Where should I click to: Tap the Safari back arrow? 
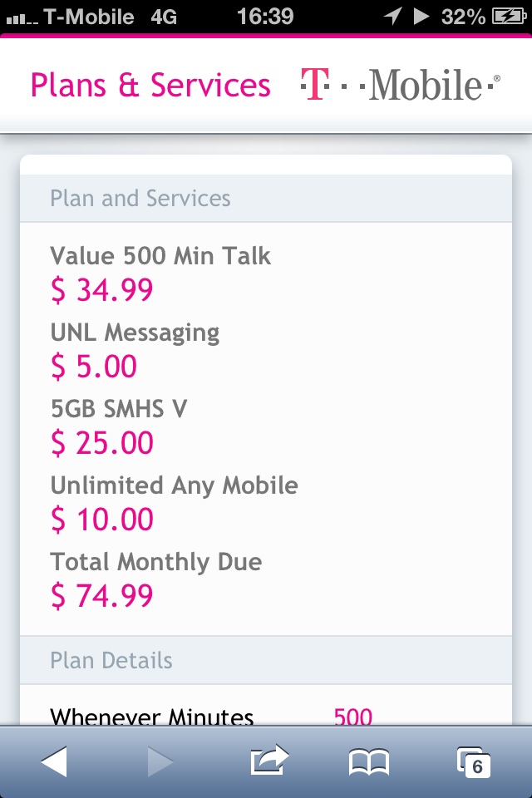[55, 762]
